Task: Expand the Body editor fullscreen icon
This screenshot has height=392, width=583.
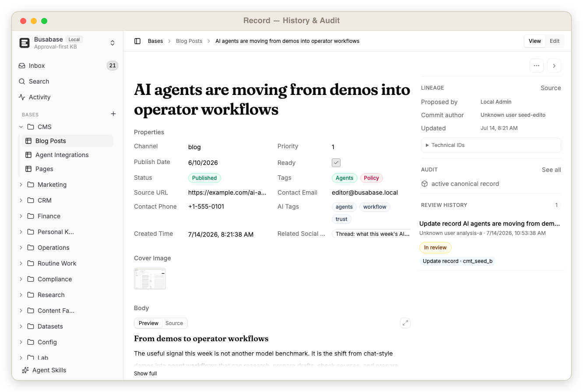Action: pyautogui.click(x=405, y=323)
